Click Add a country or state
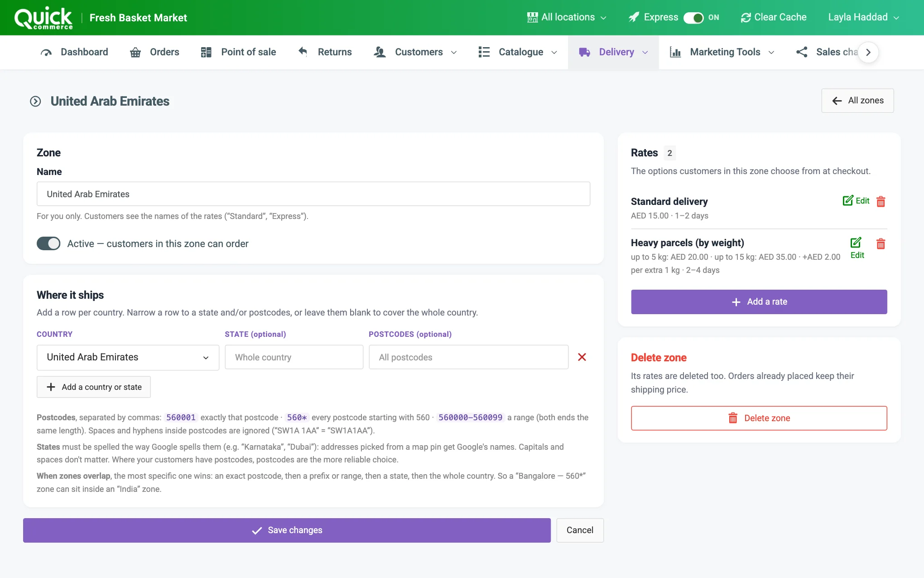 94,387
